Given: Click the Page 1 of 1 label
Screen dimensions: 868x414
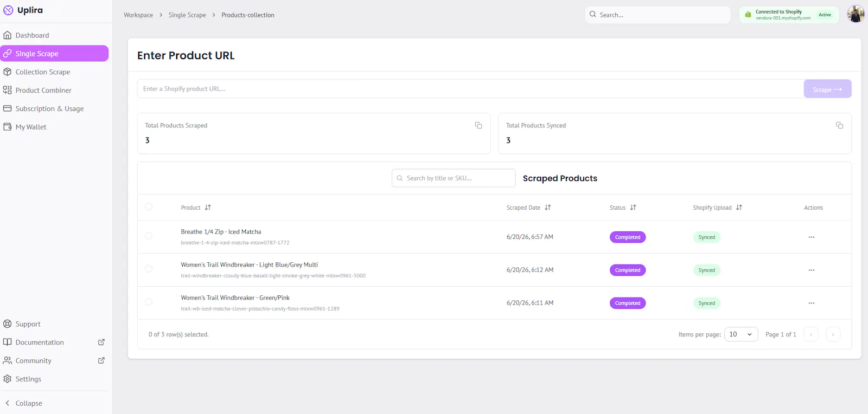Looking at the screenshot, I should click(x=781, y=334).
